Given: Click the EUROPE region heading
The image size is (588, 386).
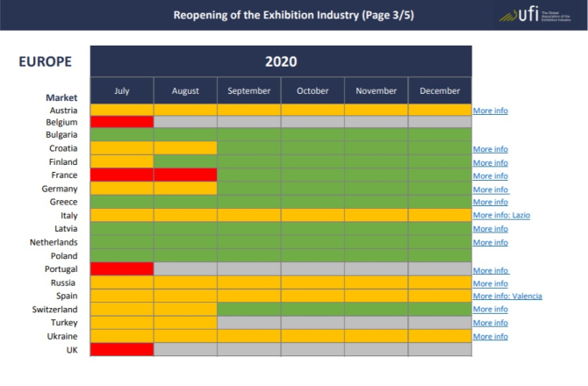Looking at the screenshot, I should 45,62.
